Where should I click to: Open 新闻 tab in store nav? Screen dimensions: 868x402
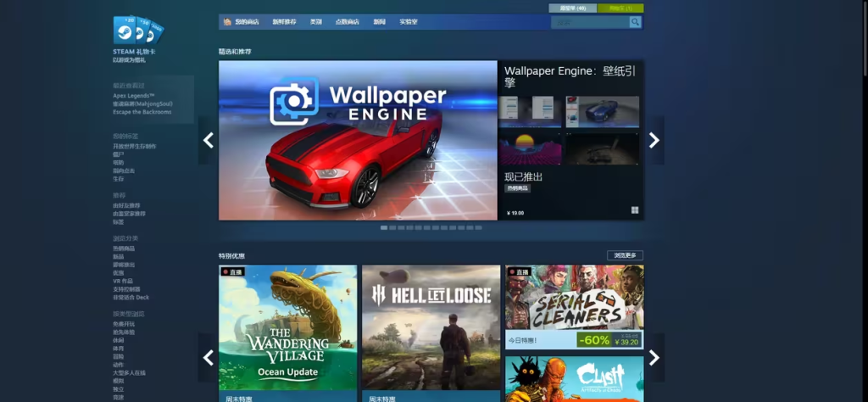379,22
